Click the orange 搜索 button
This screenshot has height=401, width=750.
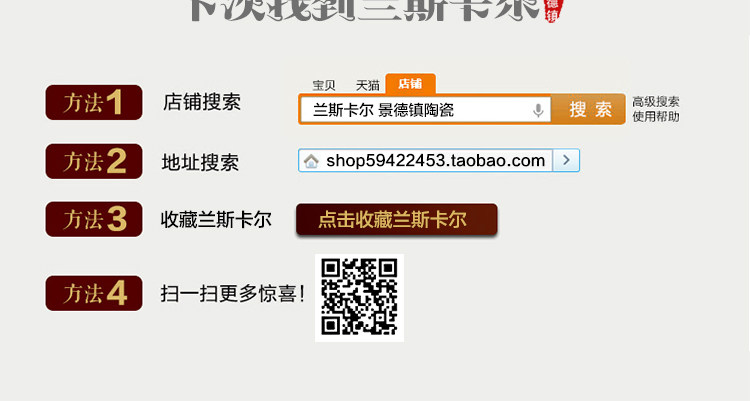[588, 109]
